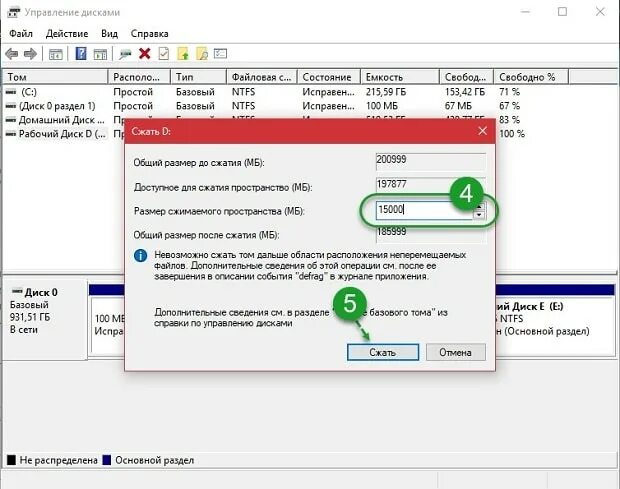The image size is (620, 489).
Task: Maximize the Disk Management window
Action: pos(562,12)
